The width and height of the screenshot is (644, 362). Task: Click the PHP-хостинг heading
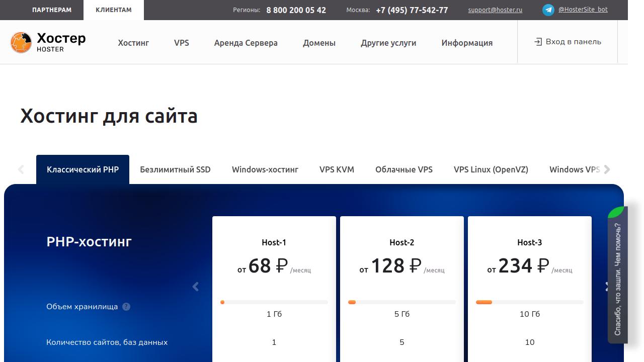coord(89,242)
